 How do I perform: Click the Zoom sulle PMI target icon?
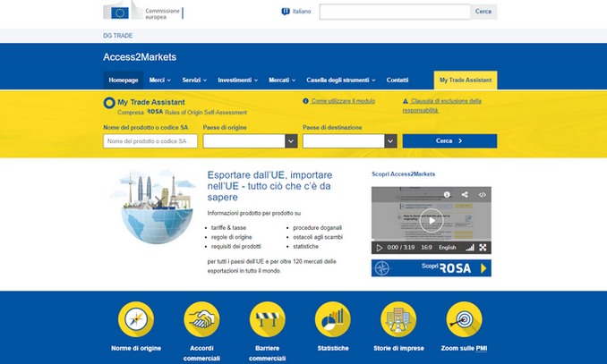pyautogui.click(x=464, y=319)
